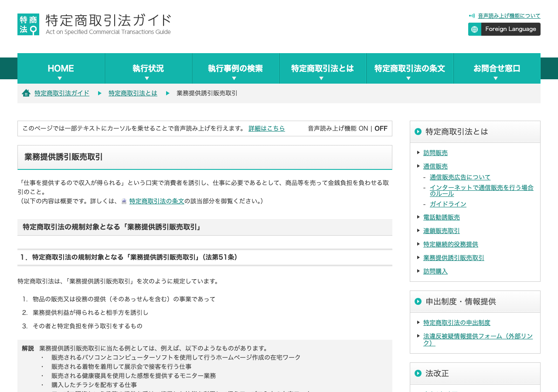This screenshot has width=558, height=392.
Task: Click list item その者と特定負担を伴う取引をするもの
Action: click(88, 326)
